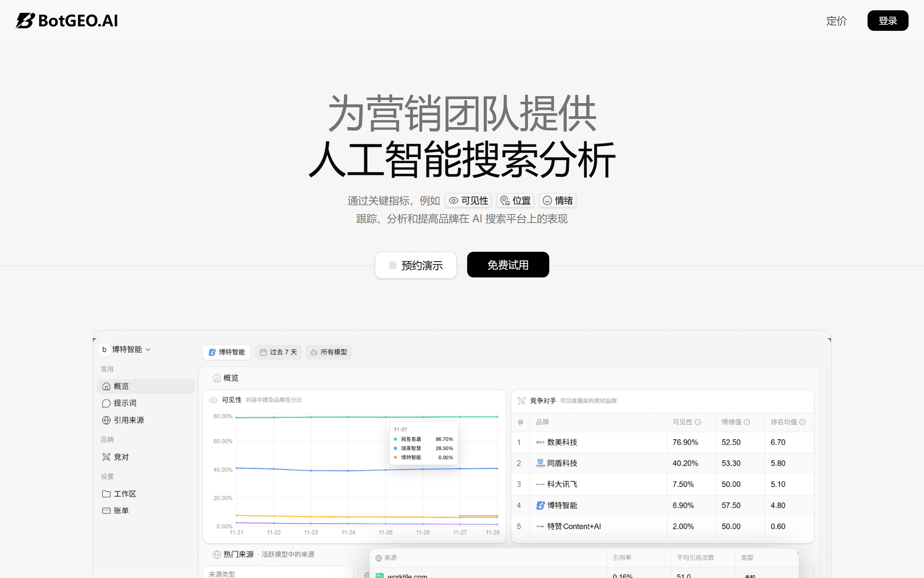Click the calendar icon in 过去 7 天 filter
The width and height of the screenshot is (924, 578).
(263, 352)
